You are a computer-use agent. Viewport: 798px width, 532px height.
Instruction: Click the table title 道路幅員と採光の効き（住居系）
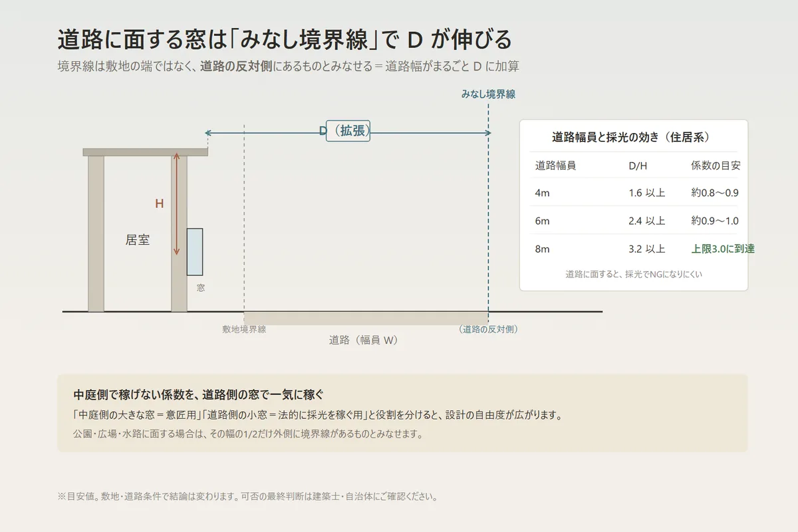(630, 138)
